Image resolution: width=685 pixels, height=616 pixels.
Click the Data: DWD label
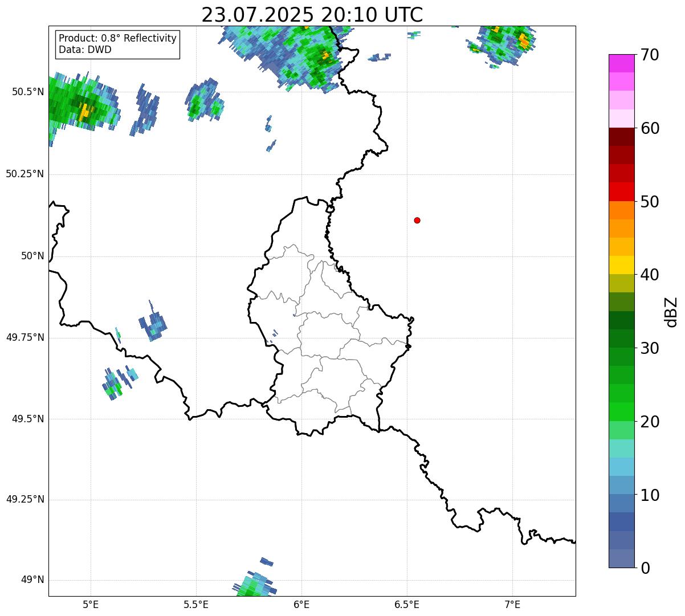tap(85, 50)
